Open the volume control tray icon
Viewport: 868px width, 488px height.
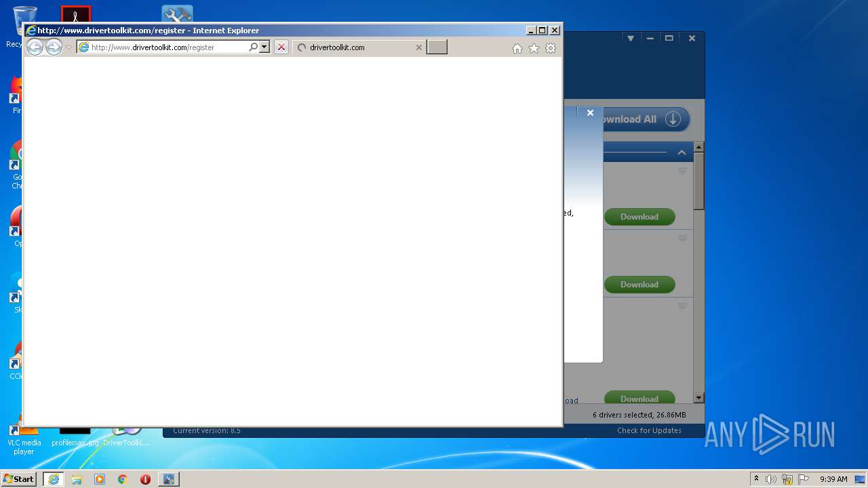[x=771, y=479]
